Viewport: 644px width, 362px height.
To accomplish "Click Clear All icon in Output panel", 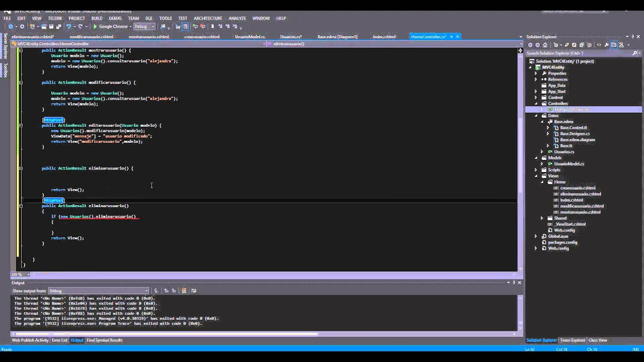I will tap(184, 291).
